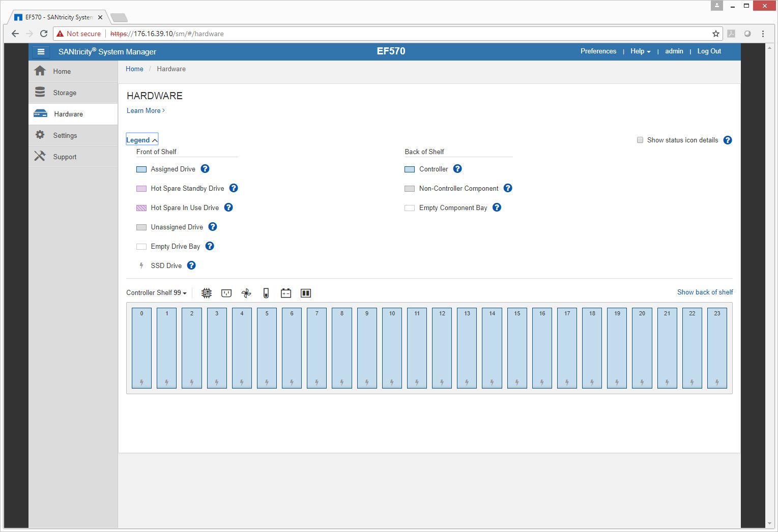Open Storage in the sidebar
This screenshot has height=532, width=778.
click(x=65, y=93)
